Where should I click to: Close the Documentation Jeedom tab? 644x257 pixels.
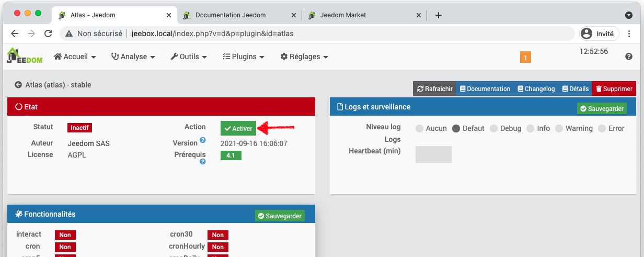click(x=293, y=15)
